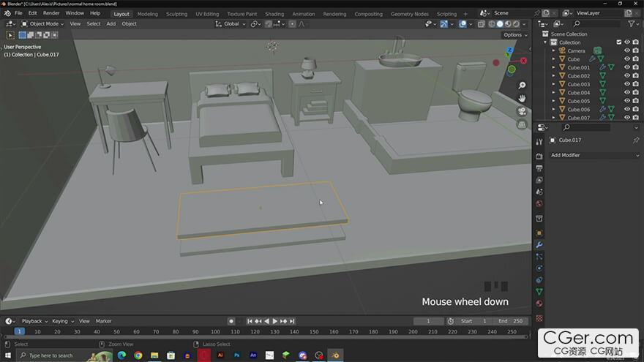This screenshot has height=362, width=644.
Task: Toggle X-ray display
Action: 482,24
